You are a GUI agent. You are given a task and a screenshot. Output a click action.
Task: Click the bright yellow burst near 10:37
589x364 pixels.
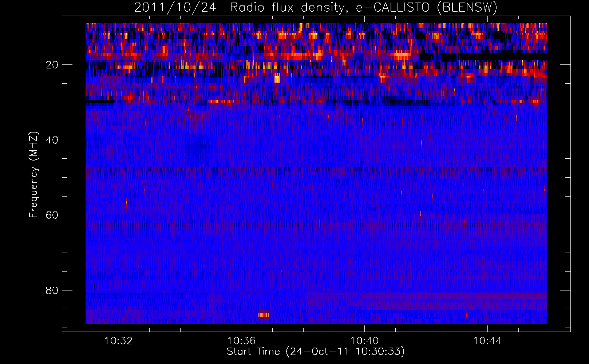277,79
